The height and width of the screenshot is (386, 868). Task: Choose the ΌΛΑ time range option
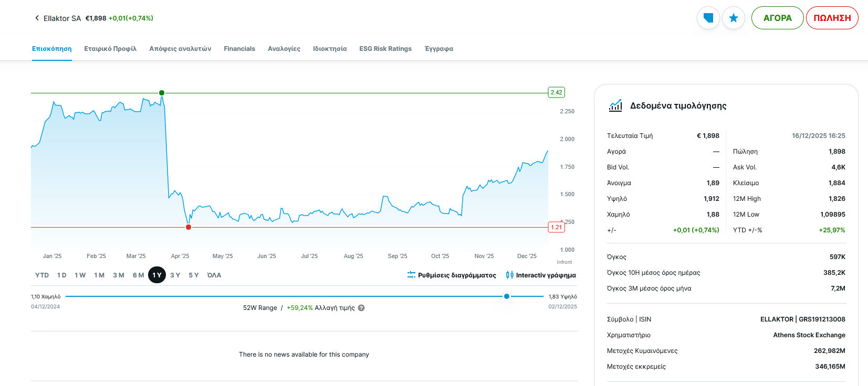point(214,275)
